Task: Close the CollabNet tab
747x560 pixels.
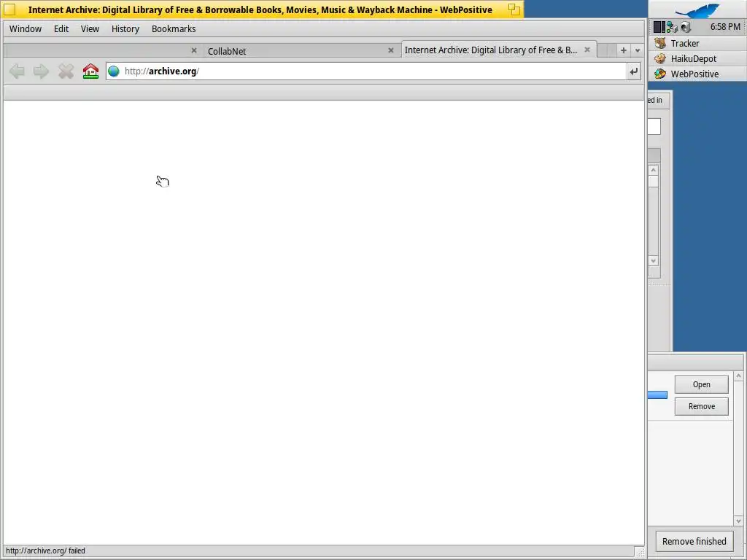Action: coord(391,50)
